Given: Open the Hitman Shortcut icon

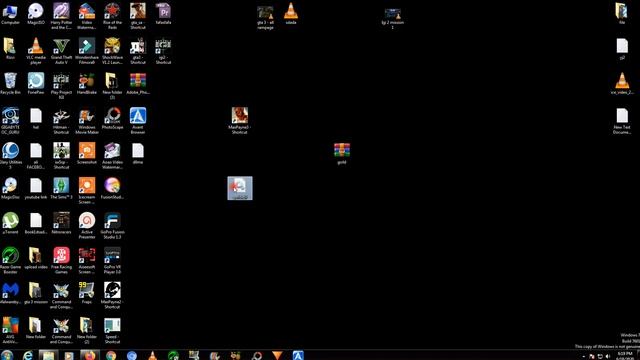Looking at the screenshot, I should click(61, 121).
